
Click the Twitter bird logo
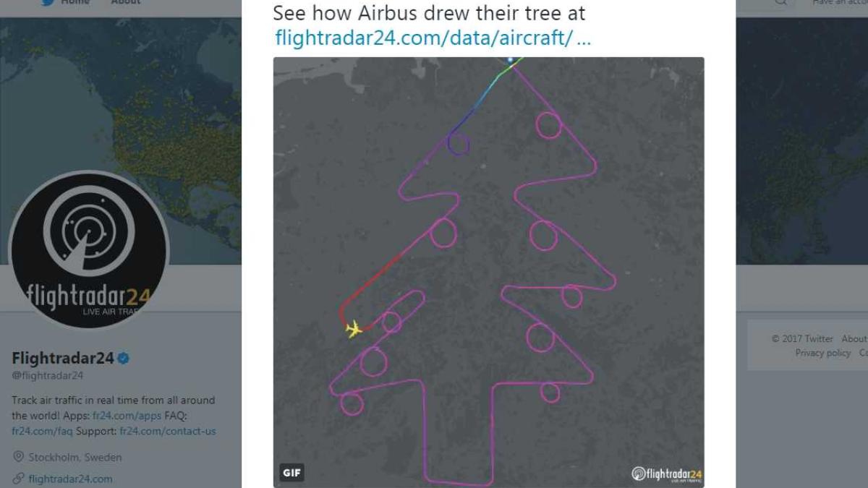(48, 4)
